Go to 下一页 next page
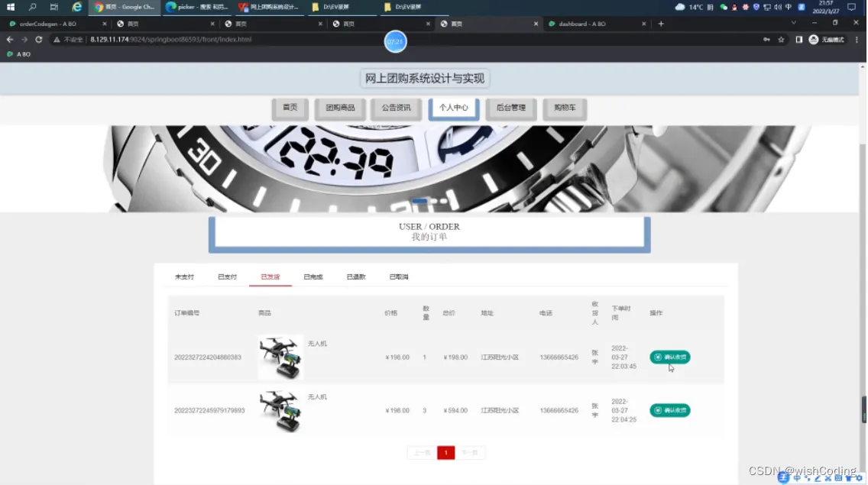The height and width of the screenshot is (485, 868). point(470,453)
